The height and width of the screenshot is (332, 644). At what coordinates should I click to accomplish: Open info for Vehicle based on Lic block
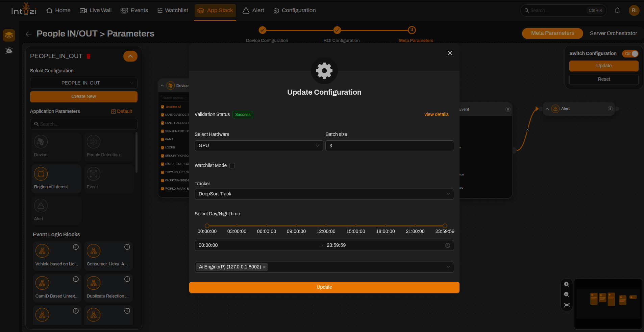(x=76, y=247)
